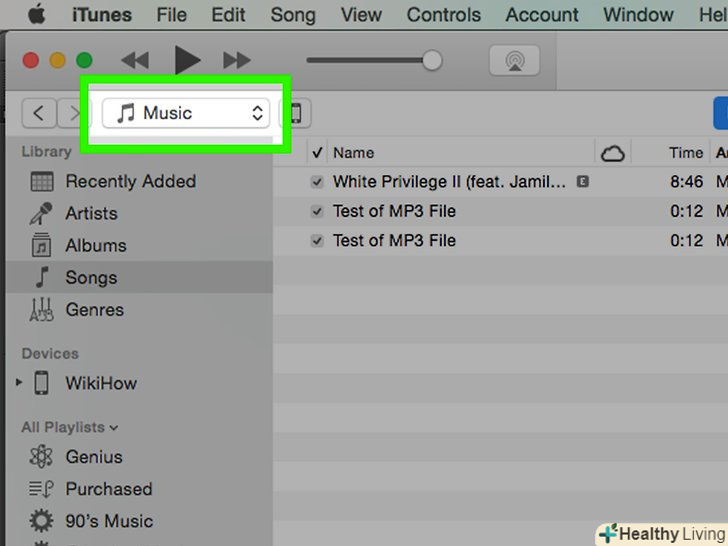Expand the WikiHow device disclosure triangle
This screenshot has height=546, width=728.
[17, 383]
